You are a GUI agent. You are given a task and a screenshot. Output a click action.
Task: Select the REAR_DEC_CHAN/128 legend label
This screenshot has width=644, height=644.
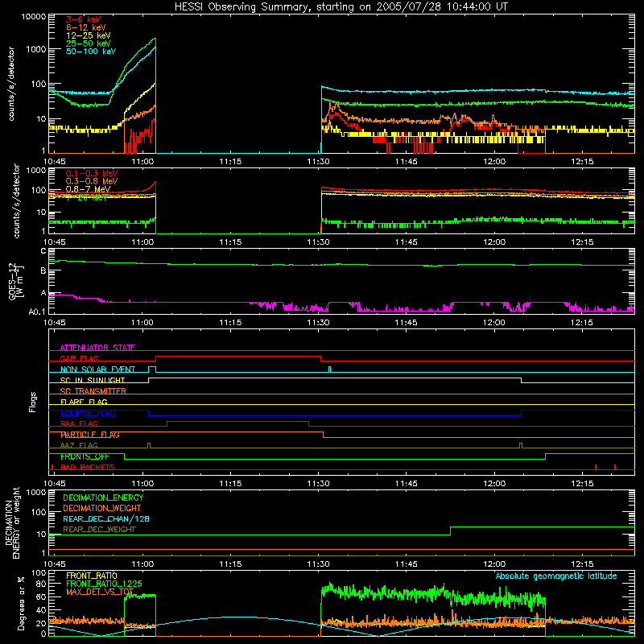coord(106,518)
